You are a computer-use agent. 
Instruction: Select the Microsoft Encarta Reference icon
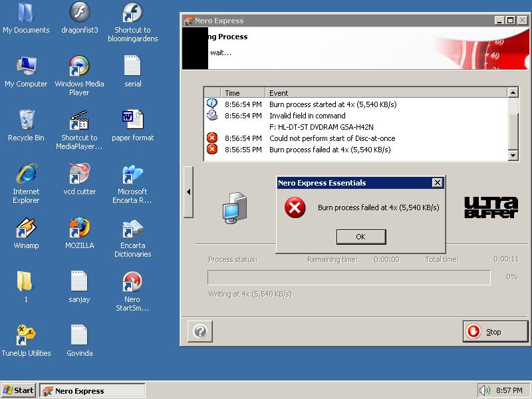coord(132,184)
